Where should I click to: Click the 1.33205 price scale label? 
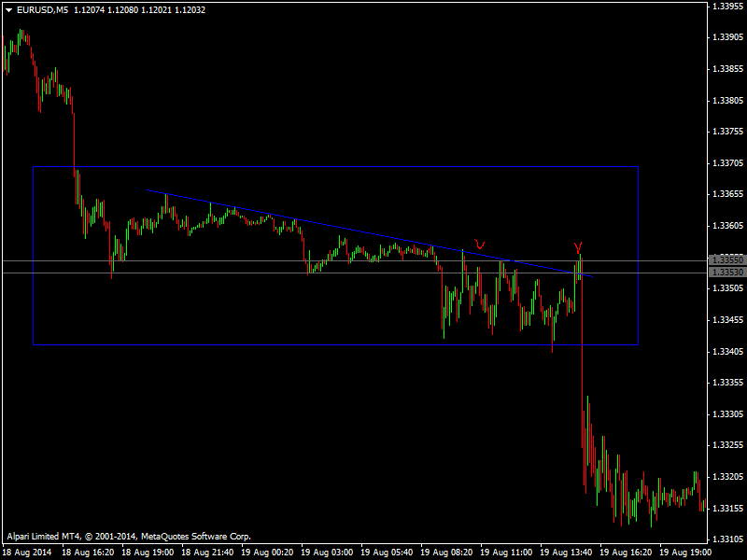point(728,477)
